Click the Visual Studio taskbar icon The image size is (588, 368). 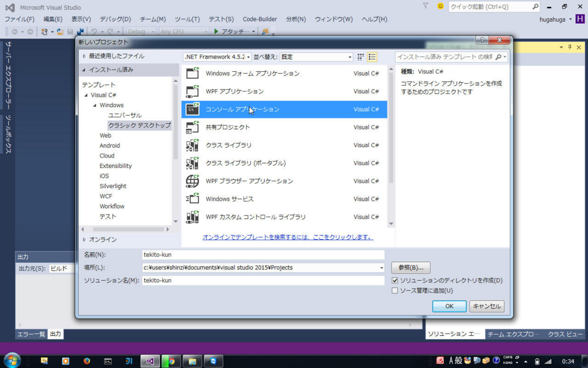150,361
